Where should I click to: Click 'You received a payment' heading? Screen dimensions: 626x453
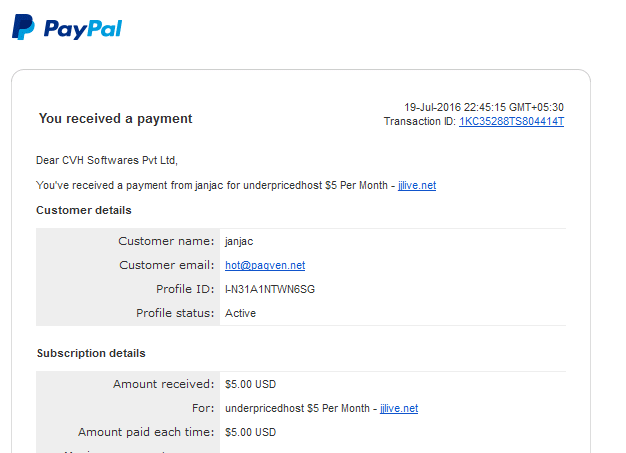115,119
